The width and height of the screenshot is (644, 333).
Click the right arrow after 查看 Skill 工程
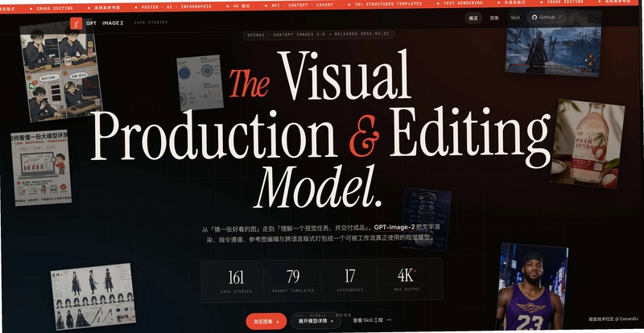389,319
